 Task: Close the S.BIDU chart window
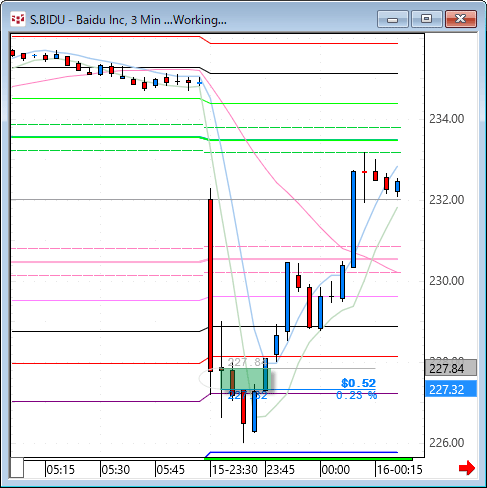[x=461, y=19]
